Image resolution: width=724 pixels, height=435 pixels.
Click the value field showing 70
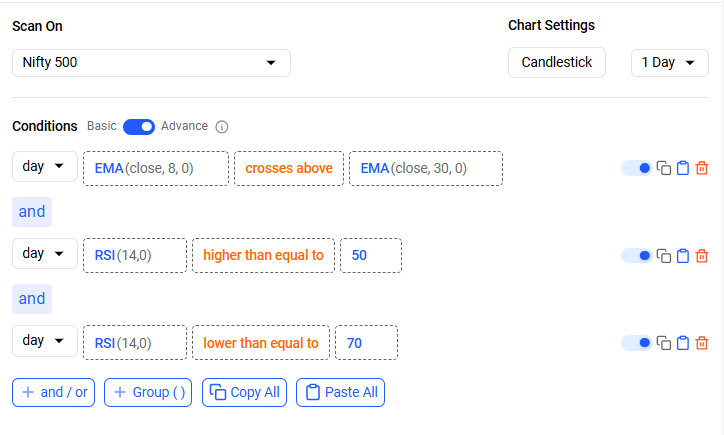pos(366,343)
